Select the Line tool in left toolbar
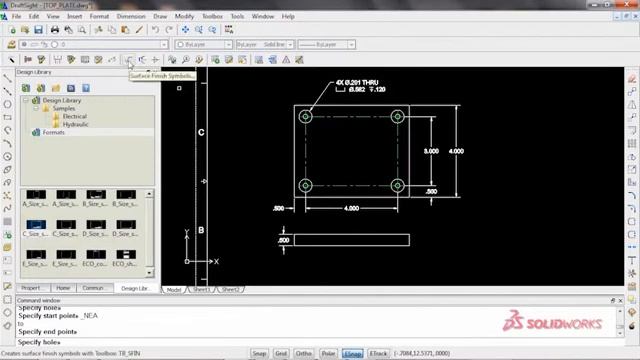 [x=7, y=78]
